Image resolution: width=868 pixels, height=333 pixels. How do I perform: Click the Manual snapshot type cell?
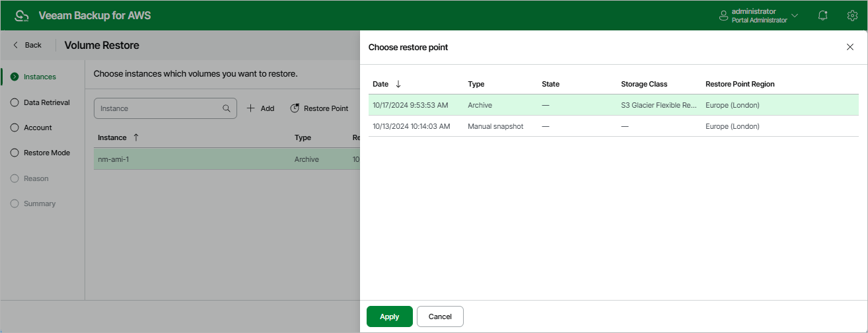[x=495, y=126]
